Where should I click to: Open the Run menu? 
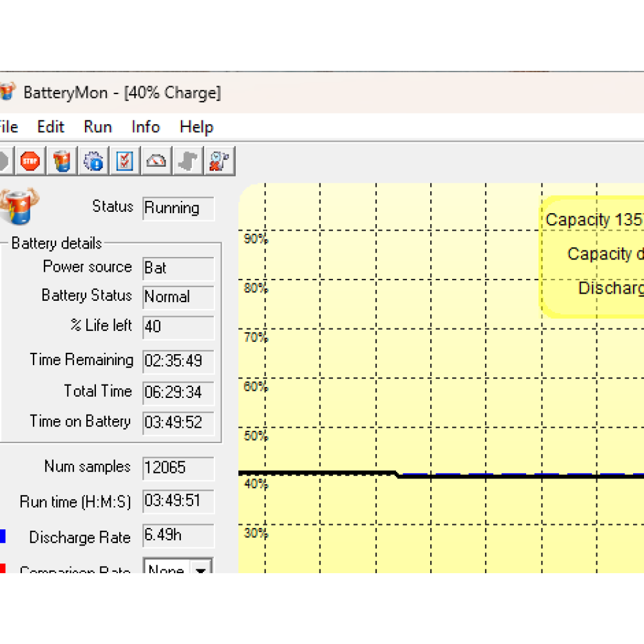pyautogui.click(x=98, y=127)
